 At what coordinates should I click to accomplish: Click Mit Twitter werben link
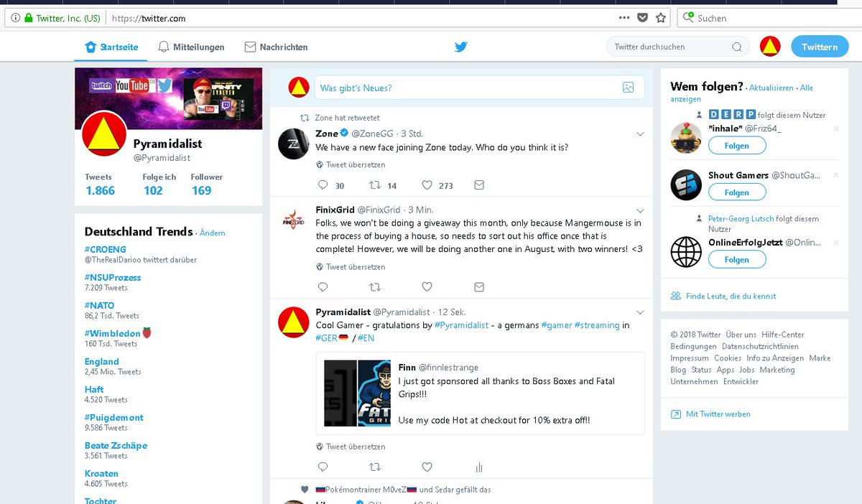pos(718,414)
